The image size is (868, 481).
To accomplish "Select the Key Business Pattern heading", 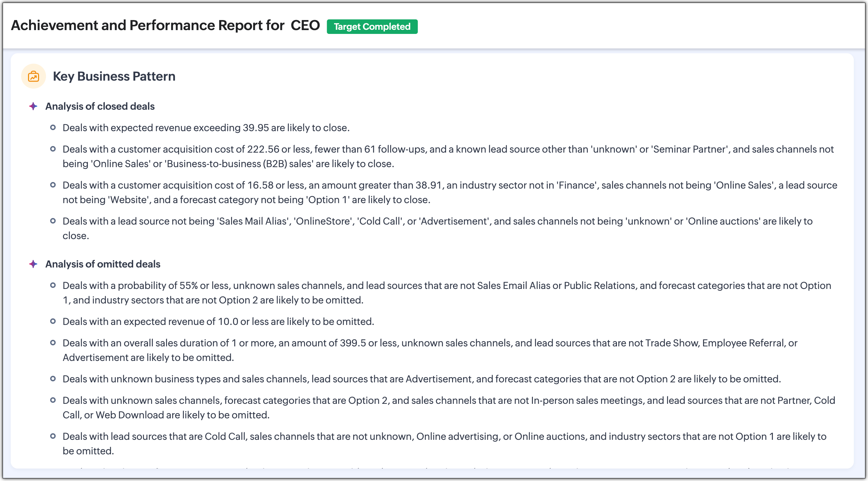I will tap(114, 76).
